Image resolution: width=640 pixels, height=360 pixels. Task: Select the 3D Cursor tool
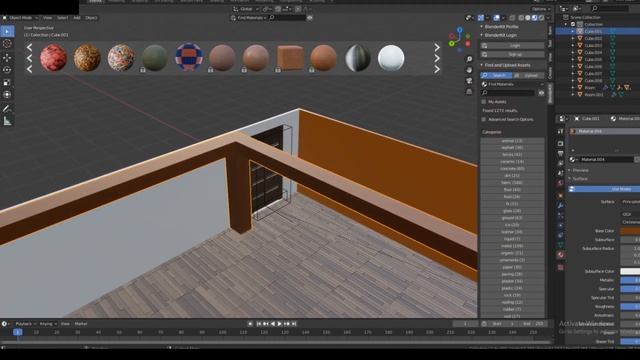click(7, 44)
